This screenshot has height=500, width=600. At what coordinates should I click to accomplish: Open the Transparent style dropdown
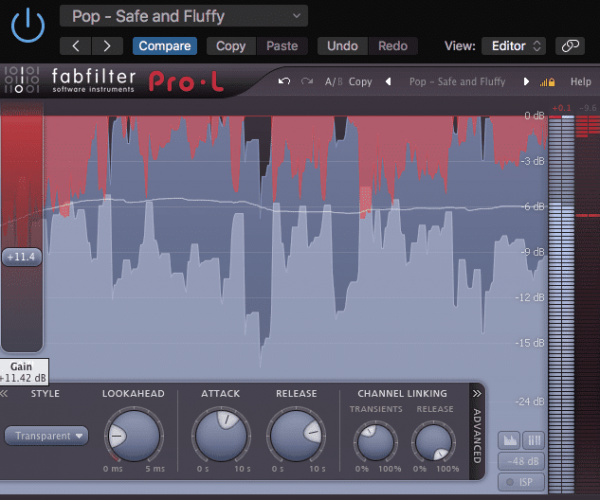pos(46,436)
